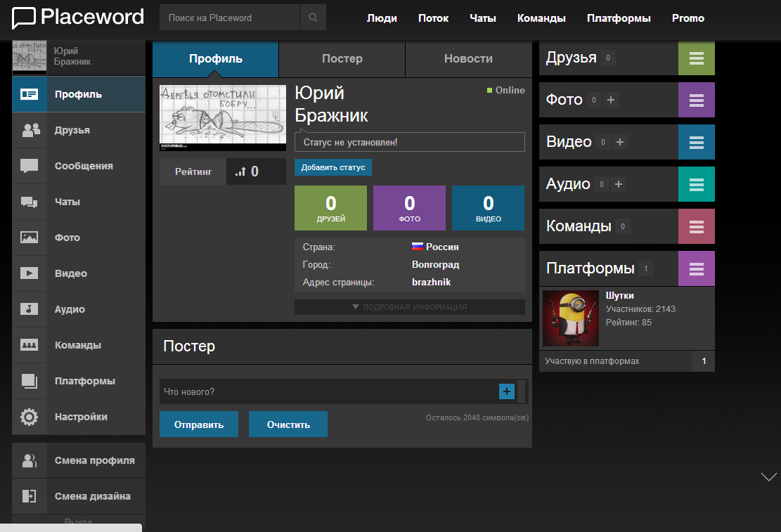Open the profile beaver picture
The width and height of the screenshot is (781, 532).
pos(223,118)
